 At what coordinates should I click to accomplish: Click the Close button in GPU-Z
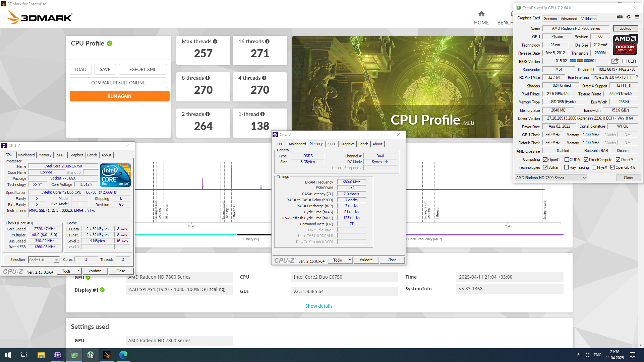tap(628, 178)
